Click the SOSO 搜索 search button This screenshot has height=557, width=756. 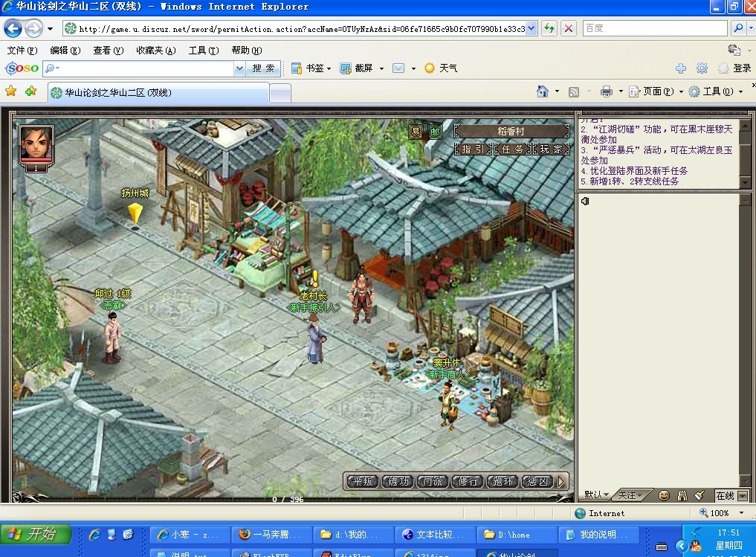[263, 68]
